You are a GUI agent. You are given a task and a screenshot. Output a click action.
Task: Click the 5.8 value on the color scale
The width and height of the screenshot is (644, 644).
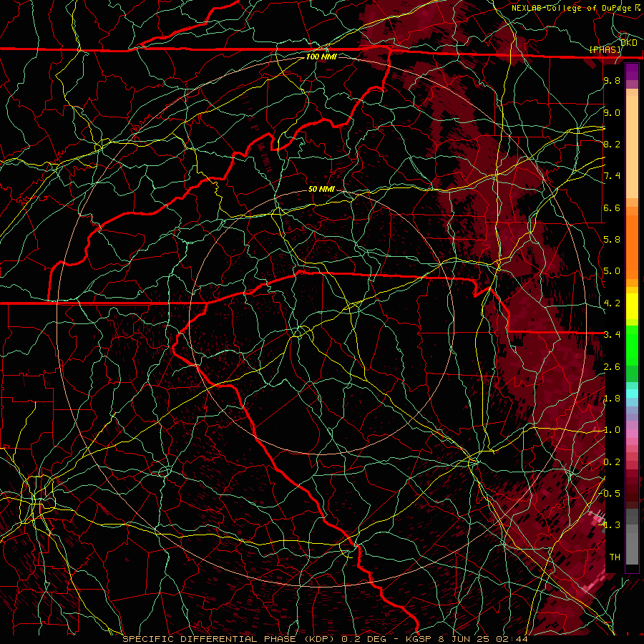pyautogui.click(x=612, y=240)
